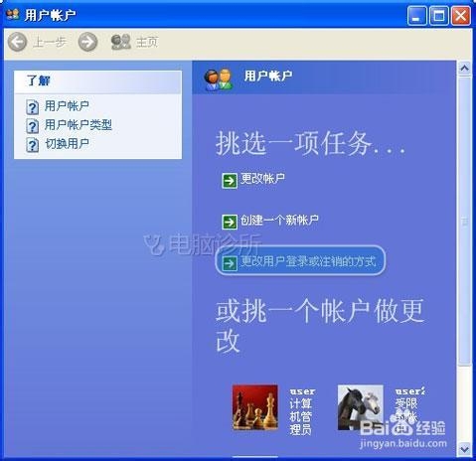Maximize the 用户帐户 window

point(439,16)
